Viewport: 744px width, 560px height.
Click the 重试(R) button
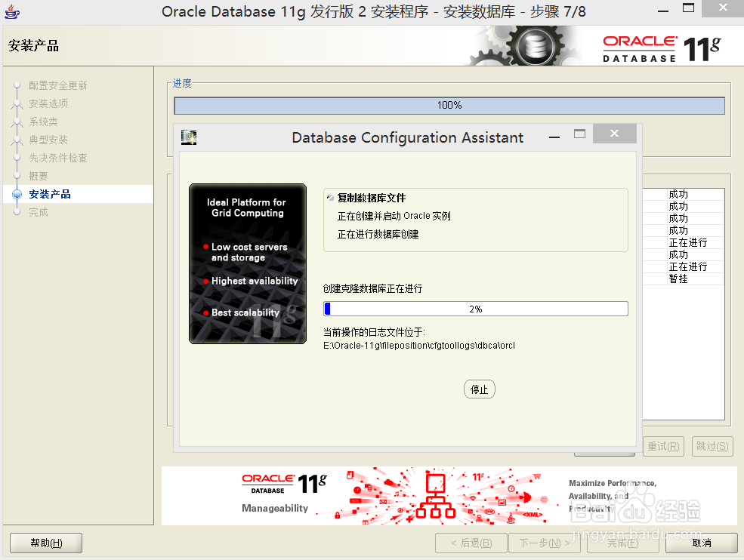click(x=663, y=446)
